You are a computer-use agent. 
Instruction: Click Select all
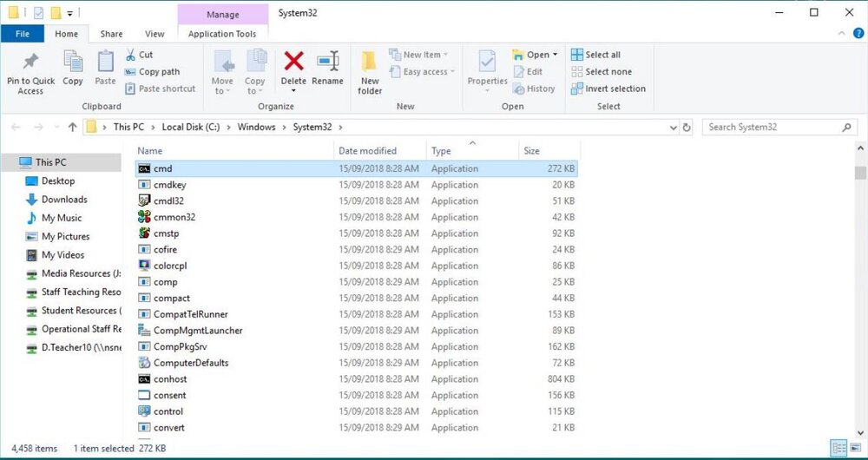[x=595, y=55]
